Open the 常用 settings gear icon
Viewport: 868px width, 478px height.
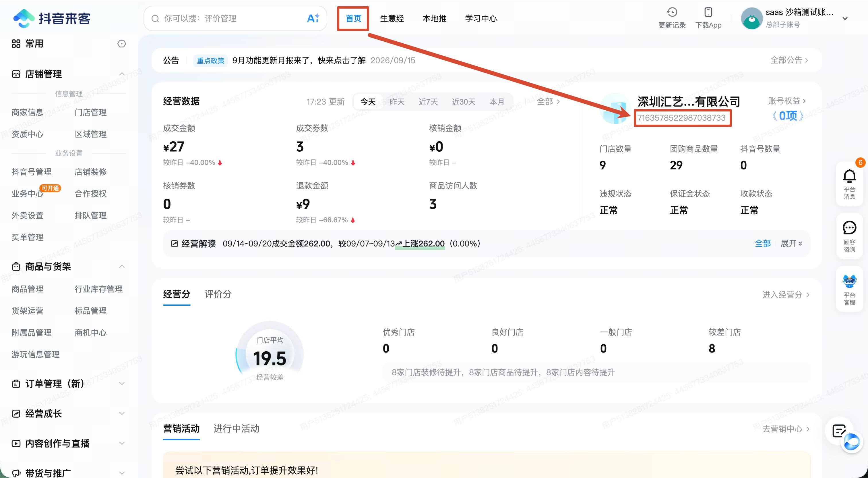(x=122, y=43)
